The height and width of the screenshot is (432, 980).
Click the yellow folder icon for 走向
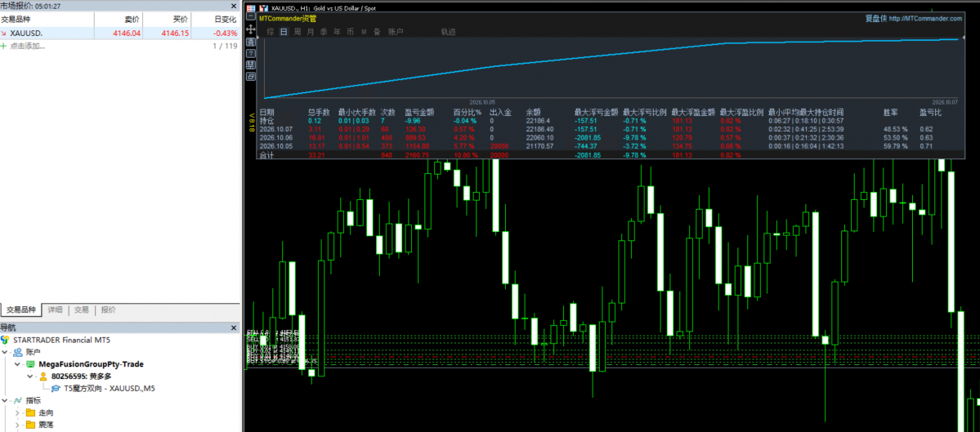click(x=30, y=412)
